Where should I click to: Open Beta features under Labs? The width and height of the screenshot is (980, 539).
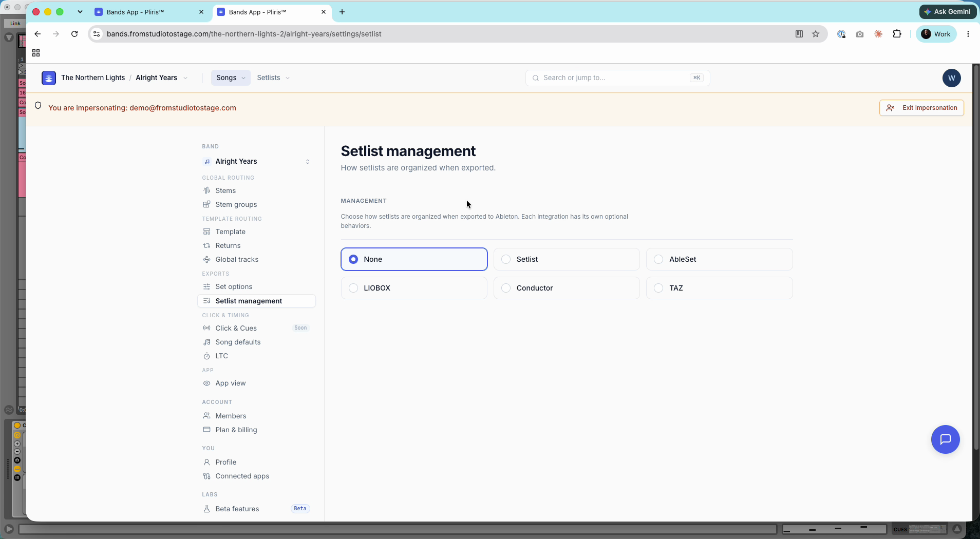pyautogui.click(x=256, y=509)
